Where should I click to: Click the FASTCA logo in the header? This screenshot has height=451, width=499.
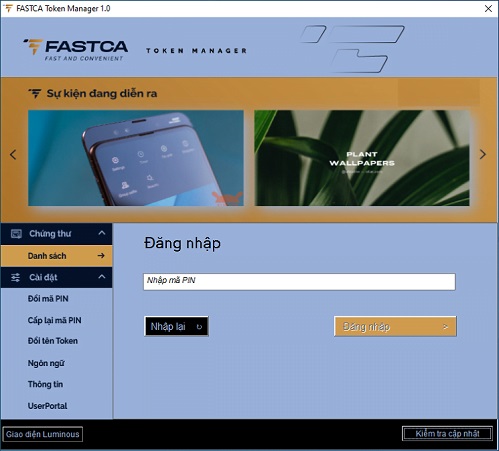[75, 50]
